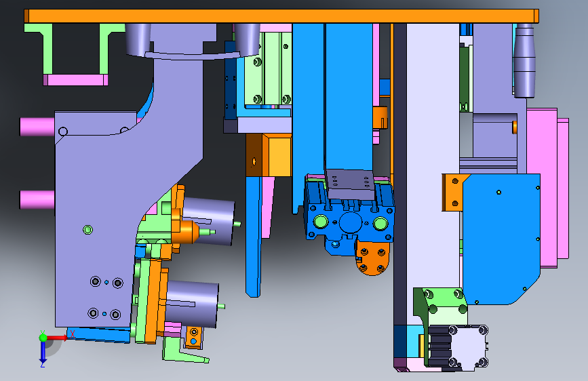The width and height of the screenshot is (588, 381).
Task: Select the large blue chamfered cover plate
Action: (x=502, y=239)
